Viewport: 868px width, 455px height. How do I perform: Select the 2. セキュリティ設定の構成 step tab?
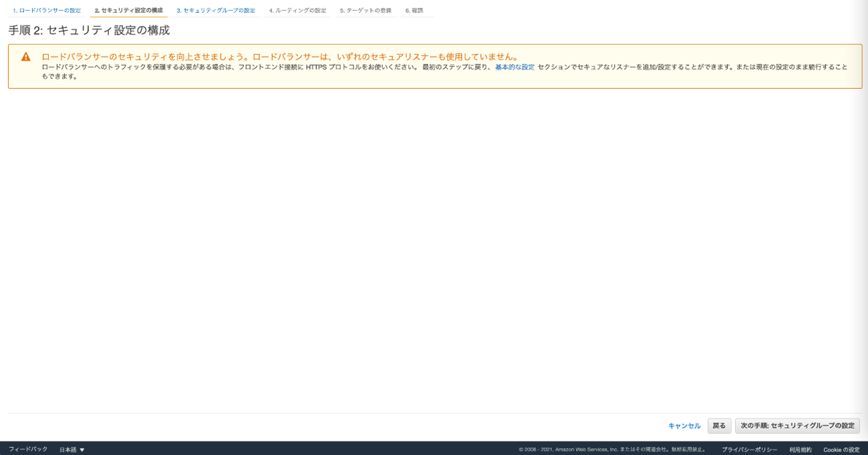[x=128, y=11]
